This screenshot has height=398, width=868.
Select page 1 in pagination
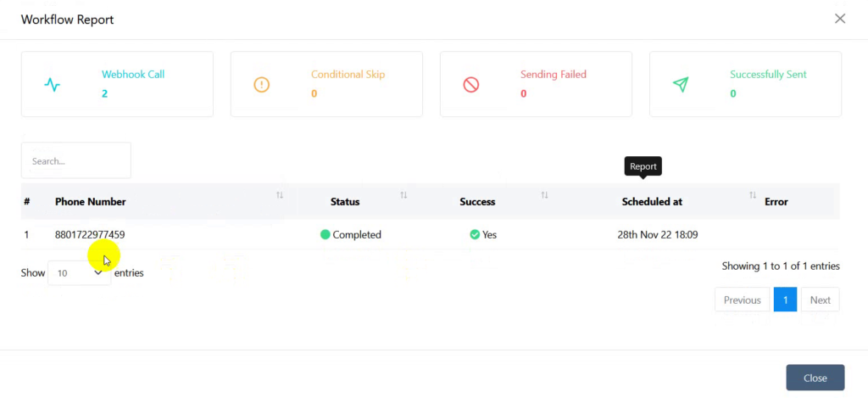[785, 300]
